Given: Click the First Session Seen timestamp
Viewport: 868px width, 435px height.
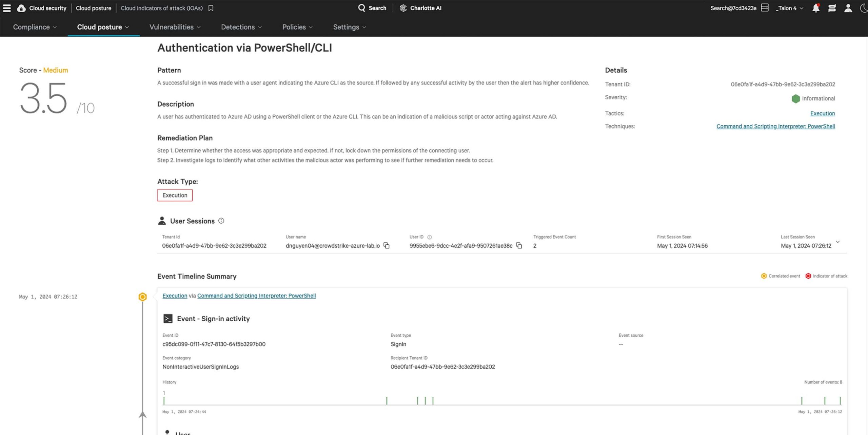Looking at the screenshot, I should point(682,246).
